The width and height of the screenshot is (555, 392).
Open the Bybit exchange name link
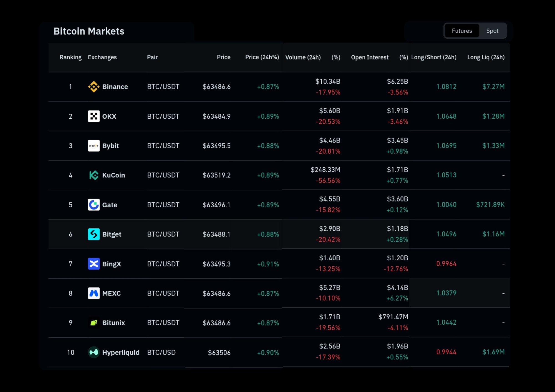[x=110, y=146]
